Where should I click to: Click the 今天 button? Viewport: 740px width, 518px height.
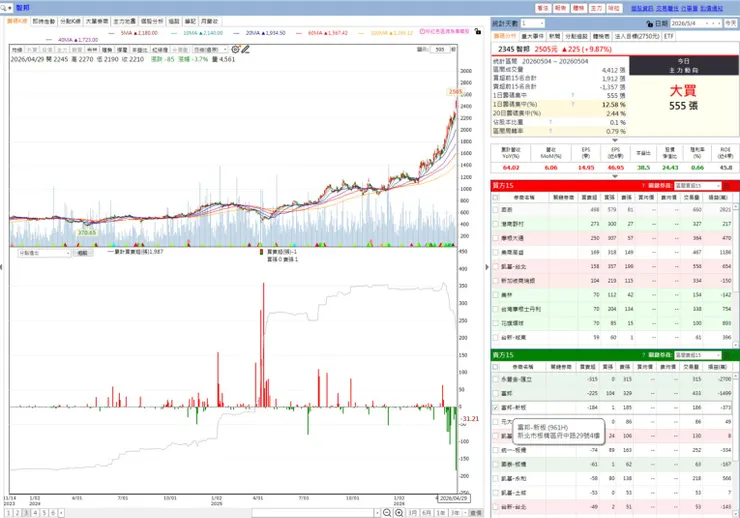731,23
